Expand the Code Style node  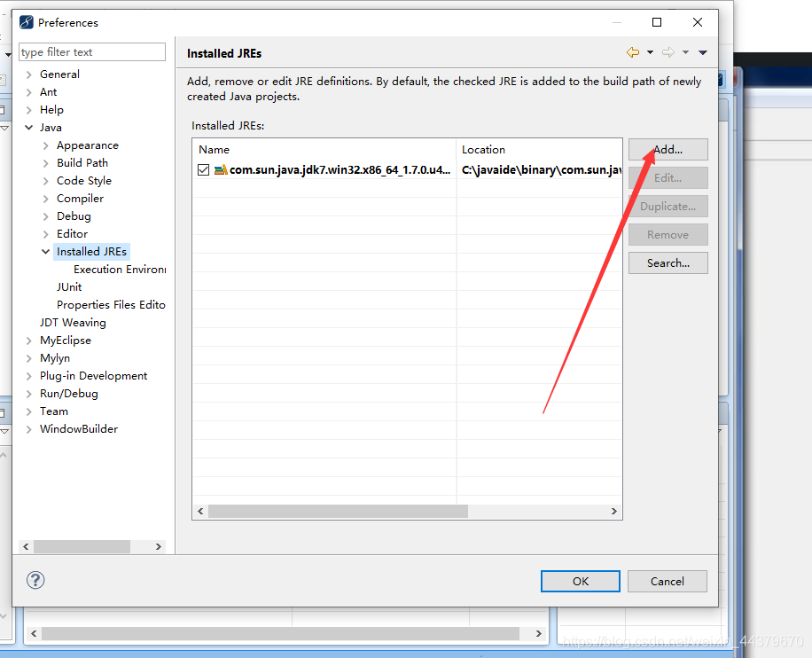[x=45, y=181]
